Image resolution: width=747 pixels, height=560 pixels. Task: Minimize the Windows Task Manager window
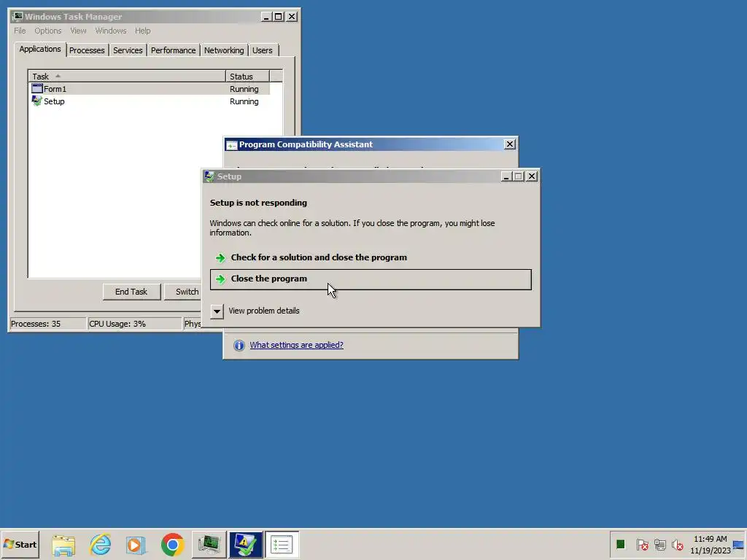267,17
